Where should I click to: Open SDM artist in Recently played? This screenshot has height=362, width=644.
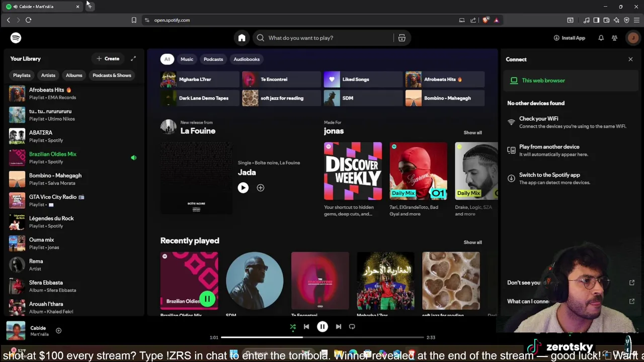click(255, 281)
